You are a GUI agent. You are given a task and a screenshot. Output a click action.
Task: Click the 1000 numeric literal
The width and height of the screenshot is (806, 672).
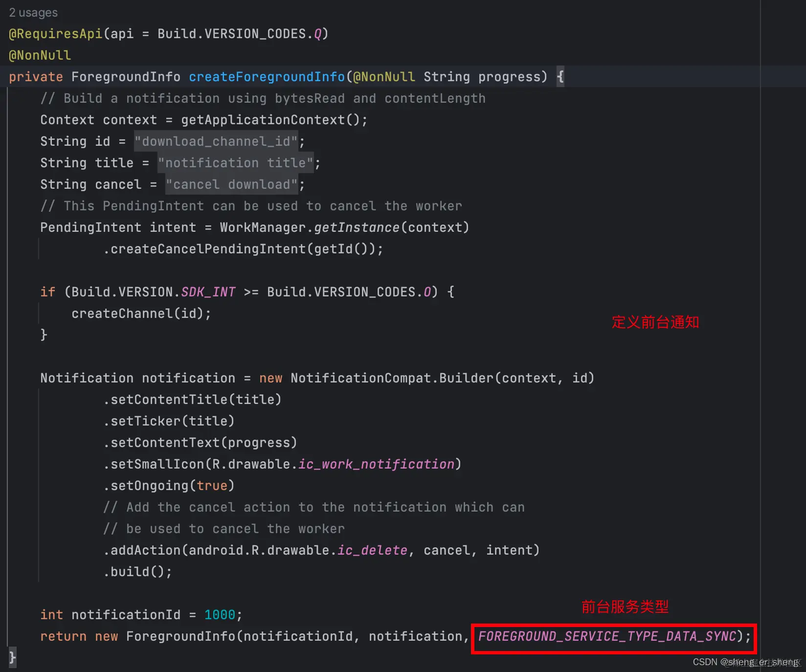click(x=220, y=615)
